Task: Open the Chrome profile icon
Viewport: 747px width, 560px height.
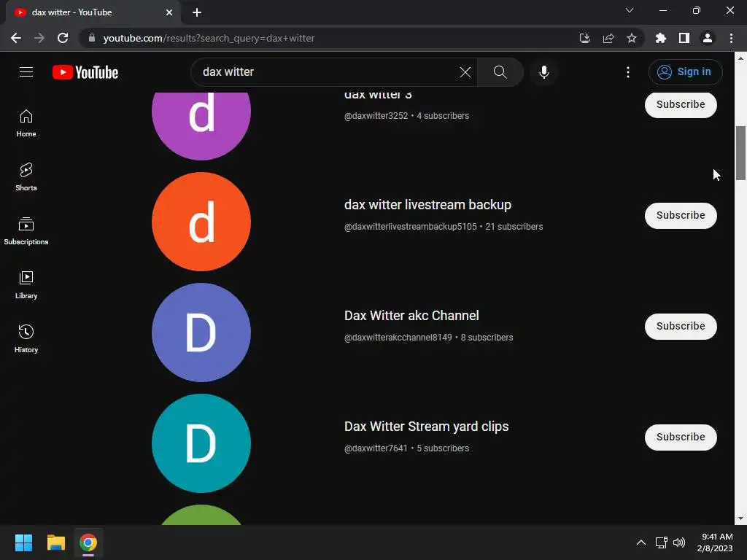Action: pos(708,38)
